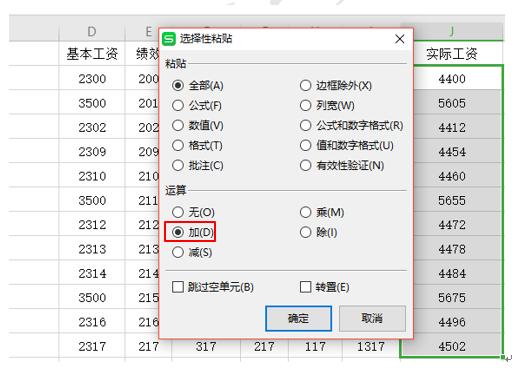This screenshot has width=516, height=374.
Task: Choose the 无(O) operation
Action: (x=193, y=212)
